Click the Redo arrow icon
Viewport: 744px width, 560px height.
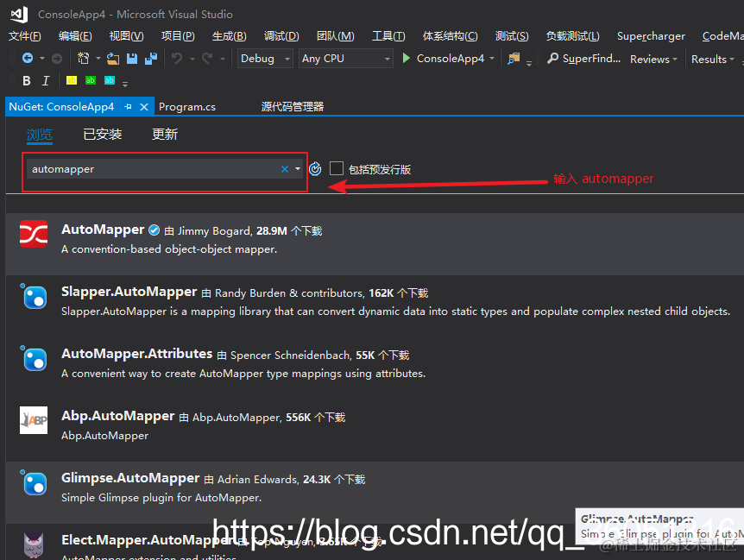tap(207, 59)
